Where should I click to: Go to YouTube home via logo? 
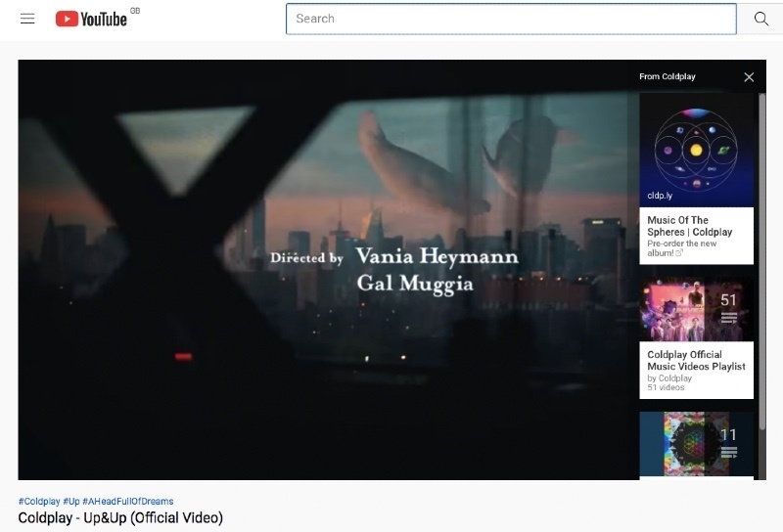pyautogui.click(x=91, y=19)
